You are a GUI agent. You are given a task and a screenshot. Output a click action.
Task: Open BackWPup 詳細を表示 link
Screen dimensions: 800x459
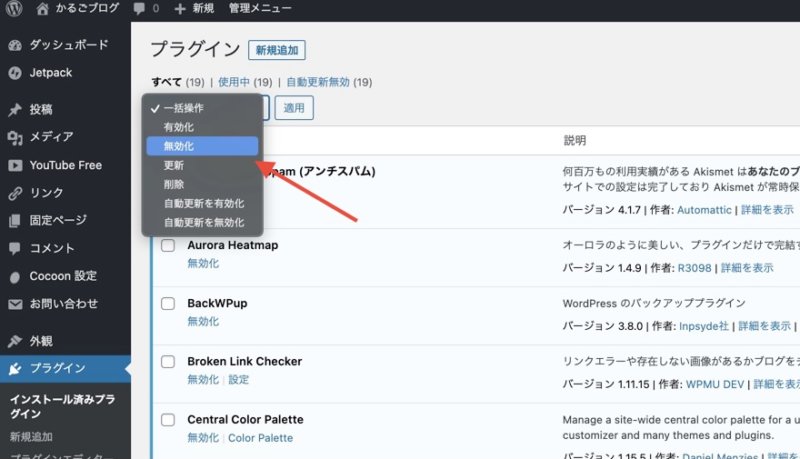764,326
